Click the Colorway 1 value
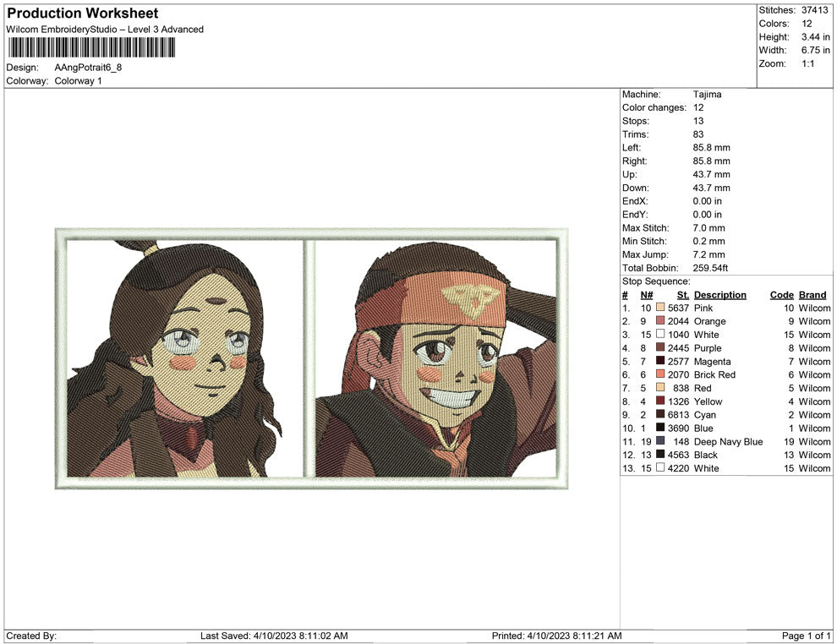The width and height of the screenshot is (837, 644). click(78, 81)
